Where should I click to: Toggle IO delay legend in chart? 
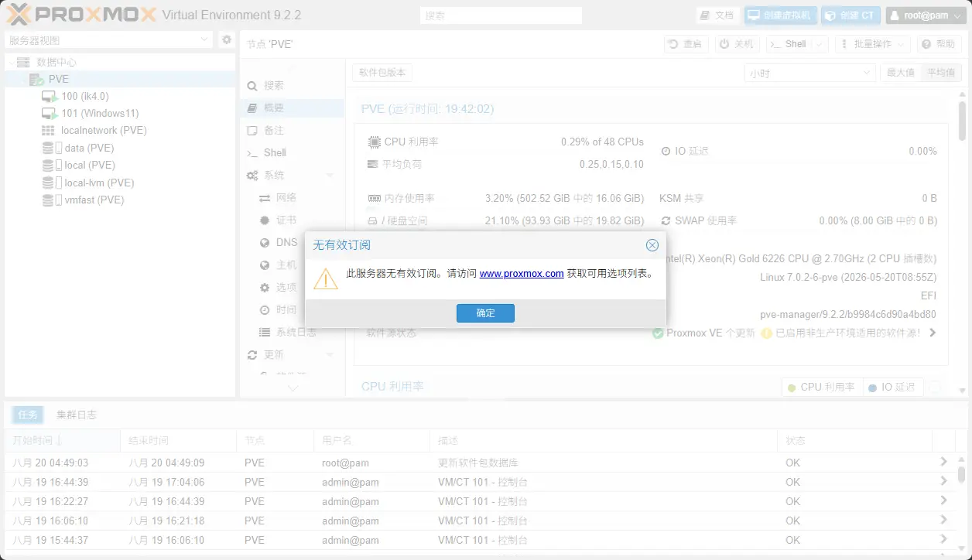[x=892, y=388]
